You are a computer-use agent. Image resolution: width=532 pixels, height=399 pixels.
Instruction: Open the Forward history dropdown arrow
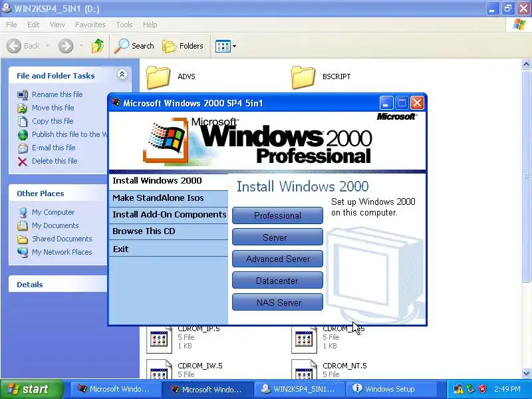(81, 45)
